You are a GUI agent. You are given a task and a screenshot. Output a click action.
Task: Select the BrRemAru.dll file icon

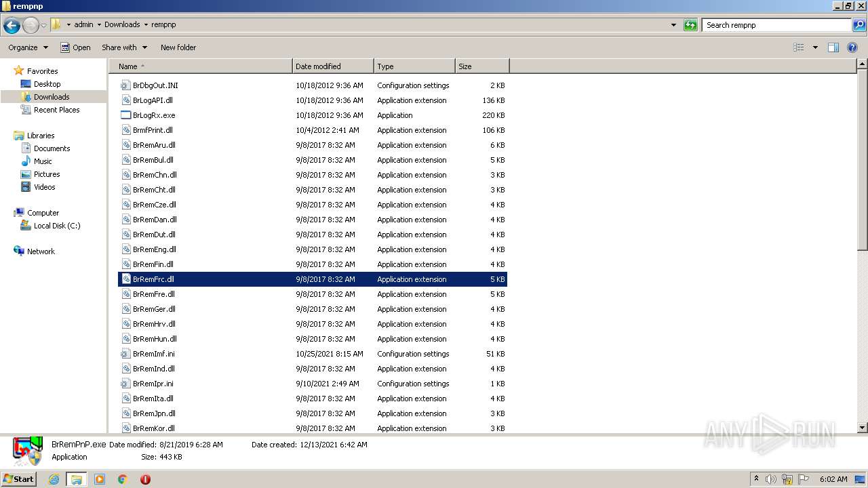(x=125, y=145)
